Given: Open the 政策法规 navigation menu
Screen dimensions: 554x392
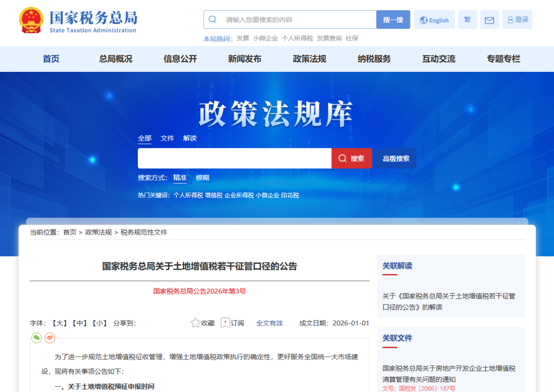Looking at the screenshot, I should [309, 59].
